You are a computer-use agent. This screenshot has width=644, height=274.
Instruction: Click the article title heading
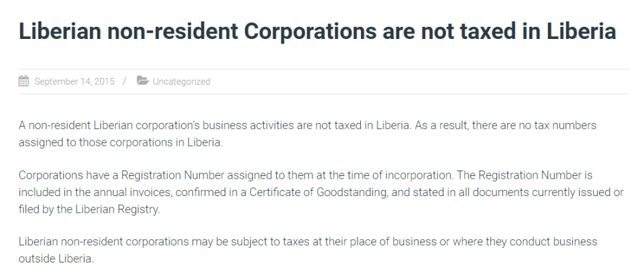[317, 32]
